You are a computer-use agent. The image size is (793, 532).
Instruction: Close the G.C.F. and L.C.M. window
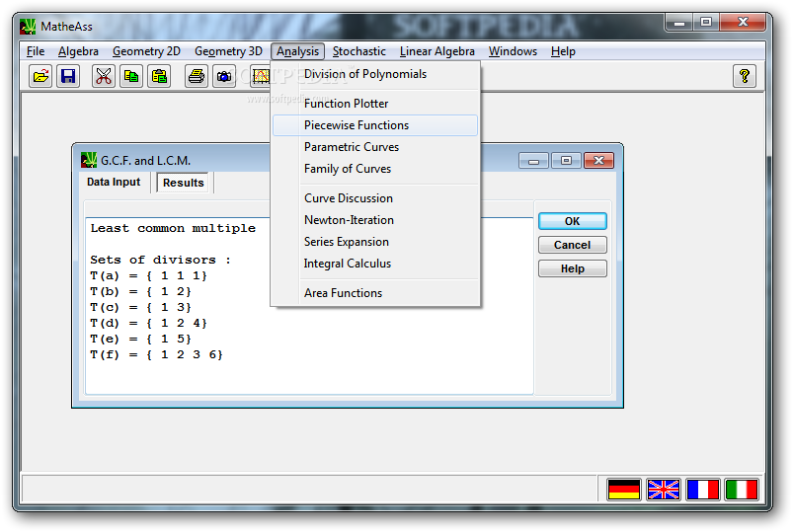pos(598,161)
